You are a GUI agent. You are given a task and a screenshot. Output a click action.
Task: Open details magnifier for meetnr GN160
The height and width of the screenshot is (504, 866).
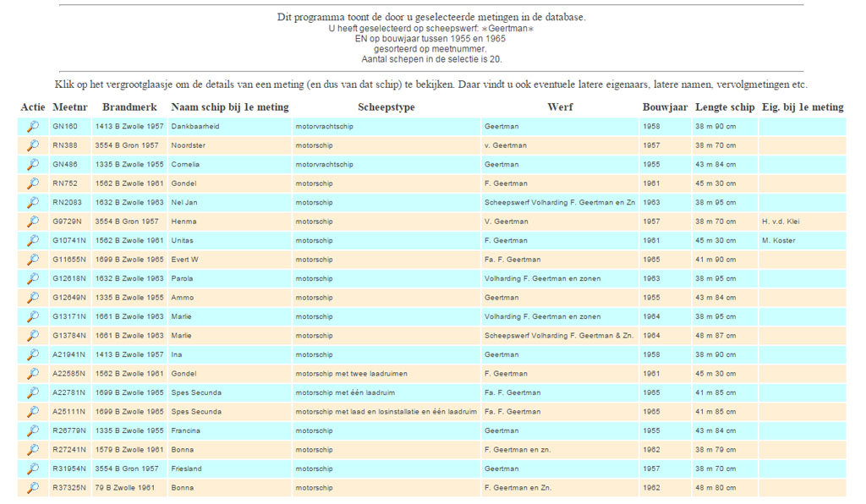tap(32, 127)
